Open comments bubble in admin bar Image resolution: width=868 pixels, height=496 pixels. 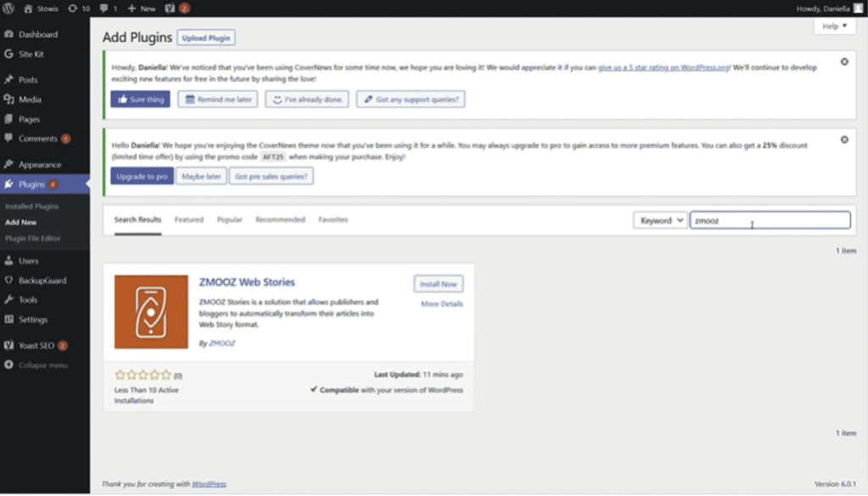coord(108,8)
